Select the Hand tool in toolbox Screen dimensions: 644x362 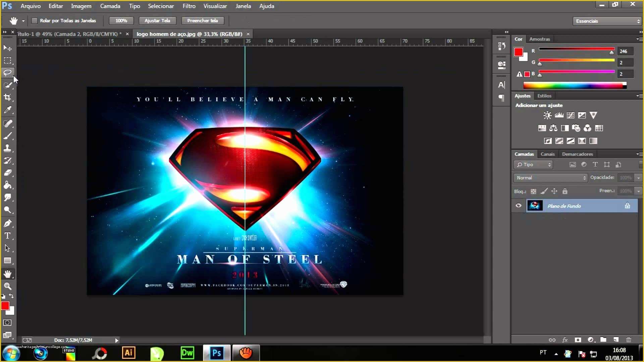click(x=7, y=274)
